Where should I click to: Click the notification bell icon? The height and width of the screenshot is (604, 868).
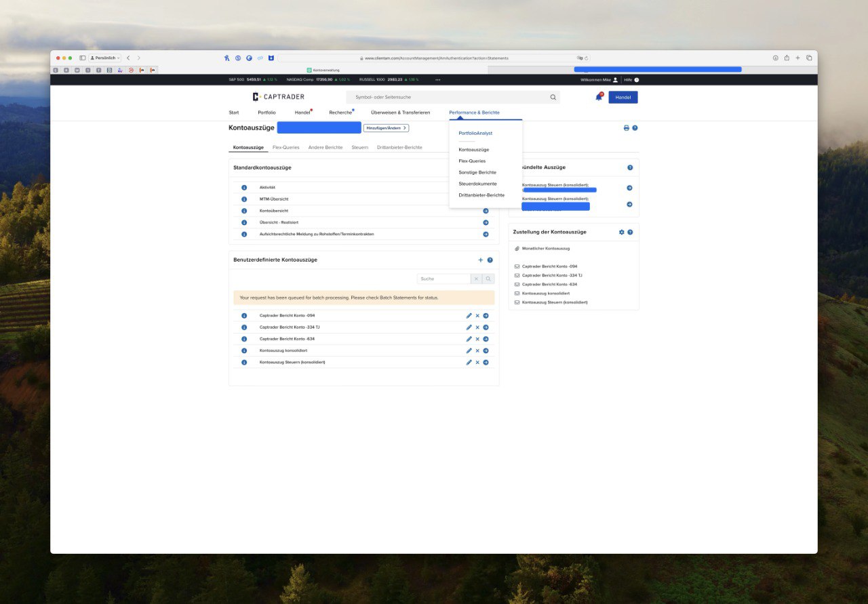599,97
